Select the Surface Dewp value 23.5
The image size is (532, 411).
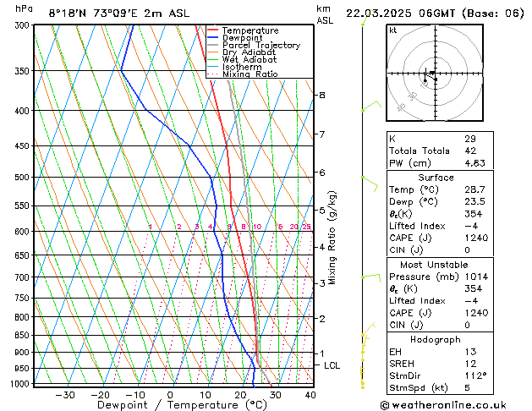coord(474,202)
